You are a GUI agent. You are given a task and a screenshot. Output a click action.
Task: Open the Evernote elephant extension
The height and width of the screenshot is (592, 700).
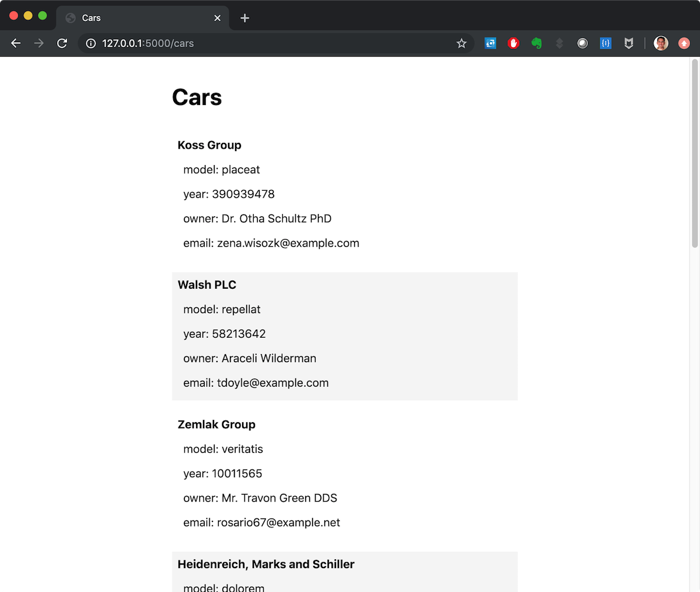tap(537, 43)
